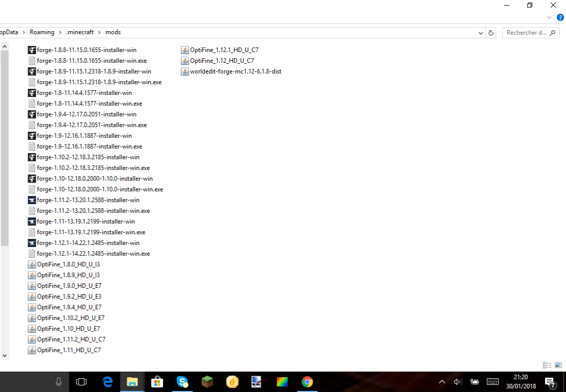Click the scrollbar up arrow
Screen dimensions: 566x392
tap(4, 46)
